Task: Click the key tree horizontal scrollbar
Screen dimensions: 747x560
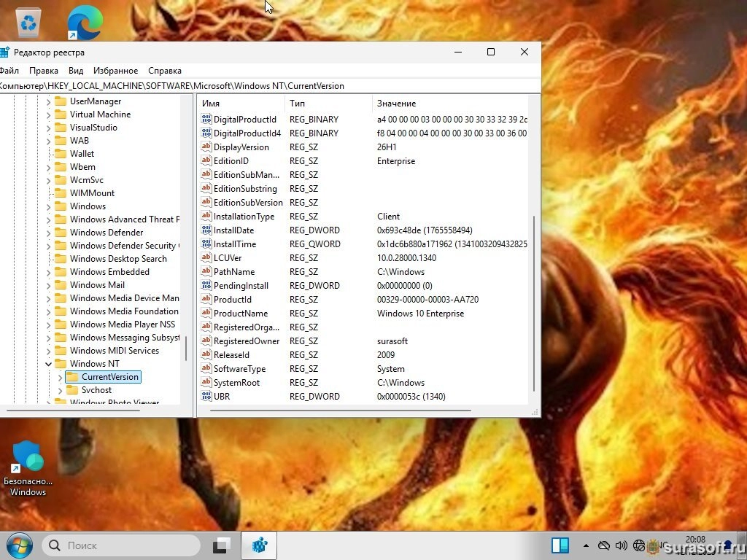Action: [x=73, y=410]
